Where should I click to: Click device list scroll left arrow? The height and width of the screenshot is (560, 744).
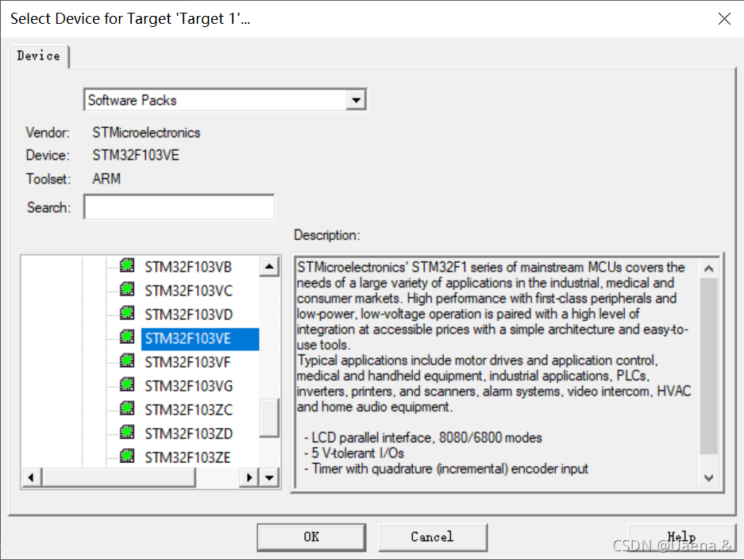tap(31, 477)
